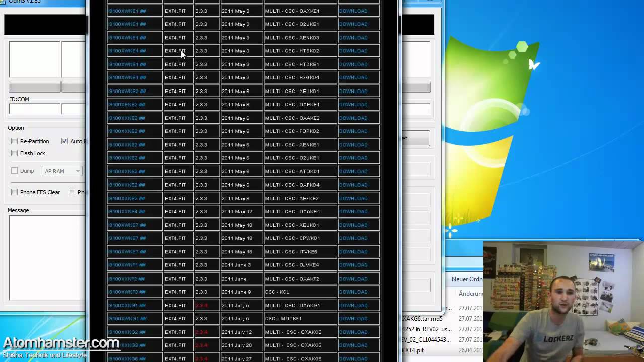The width and height of the screenshot is (644, 362).
Task: Open the I9100XXKF2 firmware link
Action: pyautogui.click(x=127, y=279)
